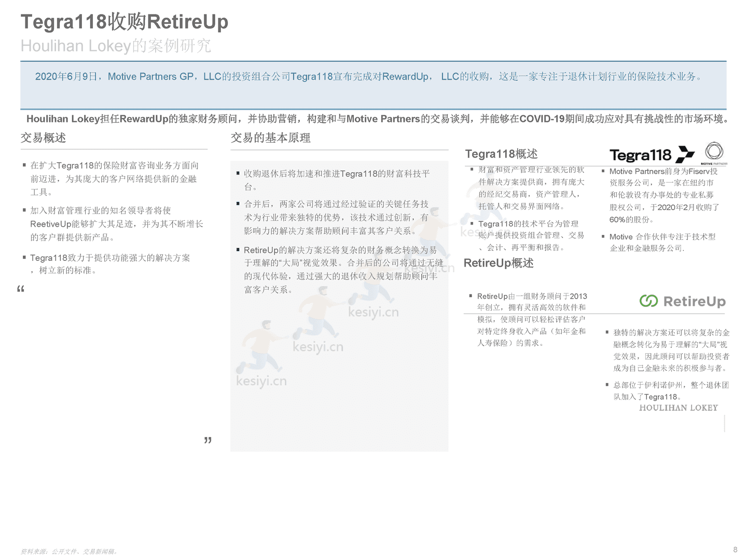Screen dimensions: 747x560
Task: Click bullet 'Motive Partners前身为Fiserv投资服务公司'
Action: coord(660,195)
